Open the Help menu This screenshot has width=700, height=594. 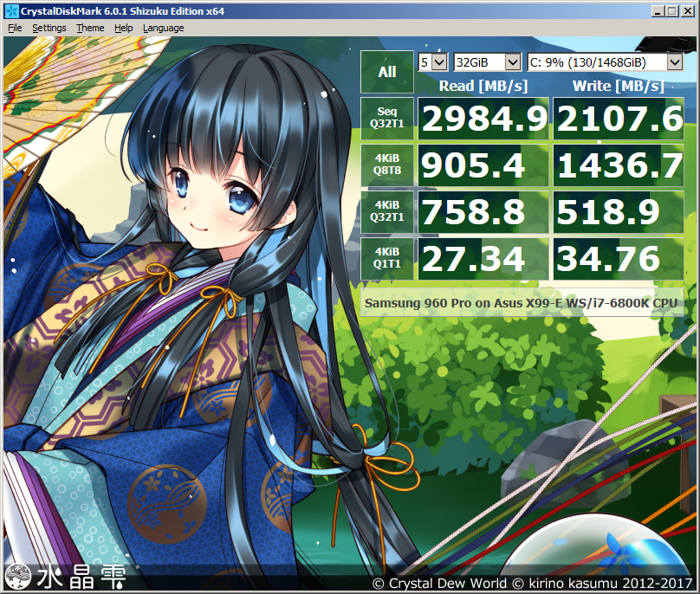coord(123,28)
